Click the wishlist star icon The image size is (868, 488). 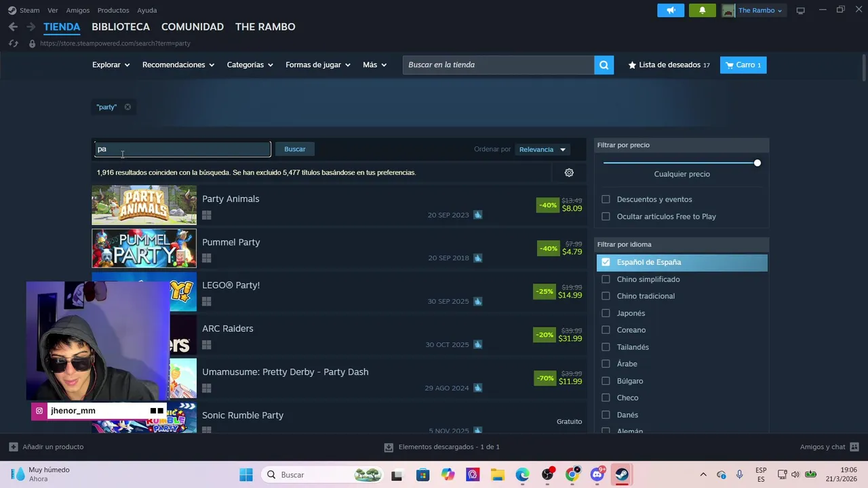tap(632, 65)
